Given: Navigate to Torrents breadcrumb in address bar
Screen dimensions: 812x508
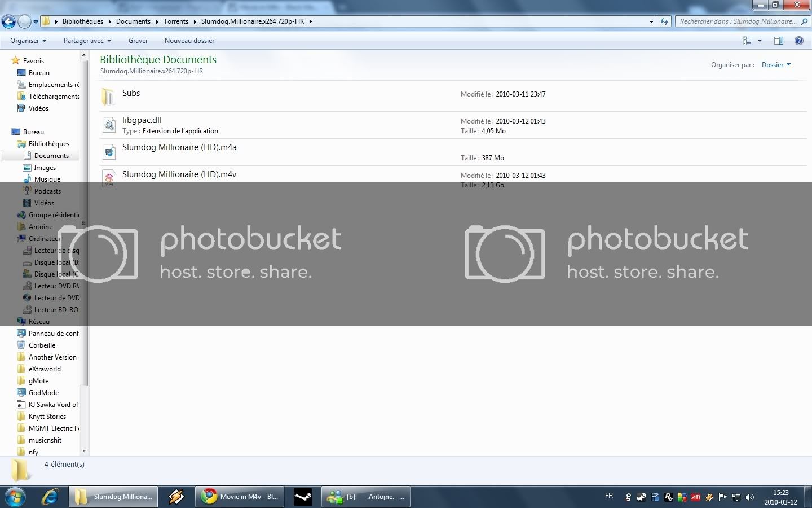Looking at the screenshot, I should 176,21.
